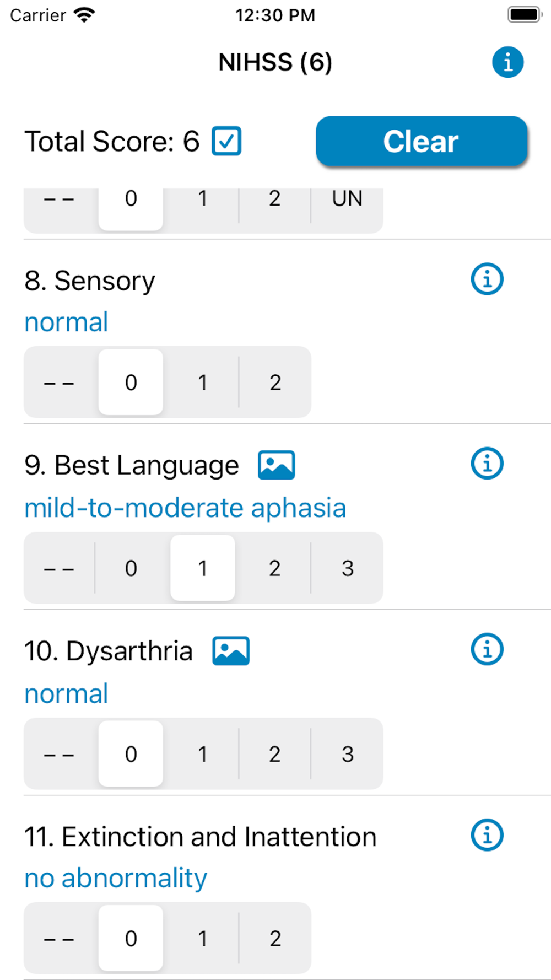The image size is (551, 980).
Task: Open Extinction and Inattention info icon
Action: coord(487,835)
